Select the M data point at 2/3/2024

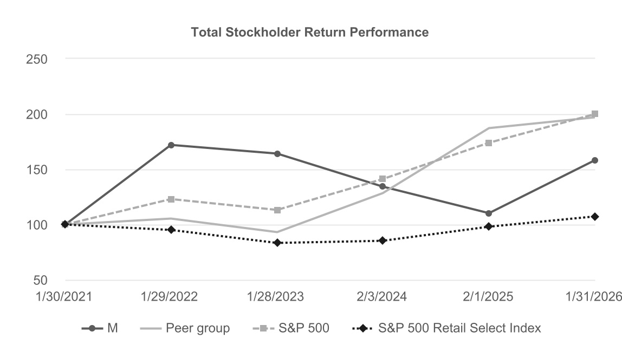pyautogui.click(x=383, y=186)
